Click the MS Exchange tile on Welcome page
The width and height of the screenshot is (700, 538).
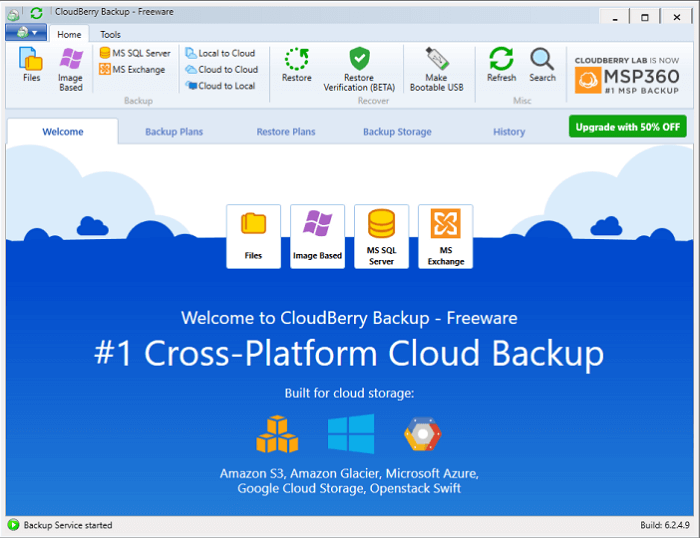click(445, 237)
